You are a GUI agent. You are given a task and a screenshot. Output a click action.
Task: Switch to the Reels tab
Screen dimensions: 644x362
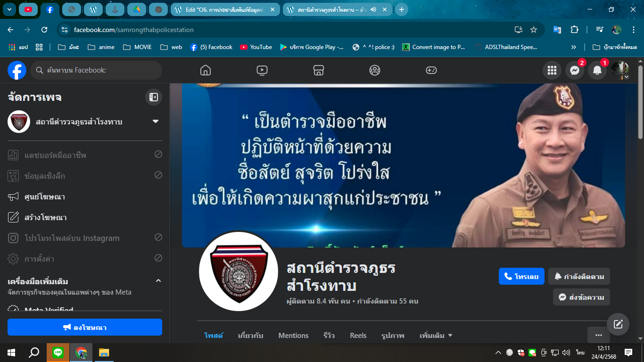[358, 336]
